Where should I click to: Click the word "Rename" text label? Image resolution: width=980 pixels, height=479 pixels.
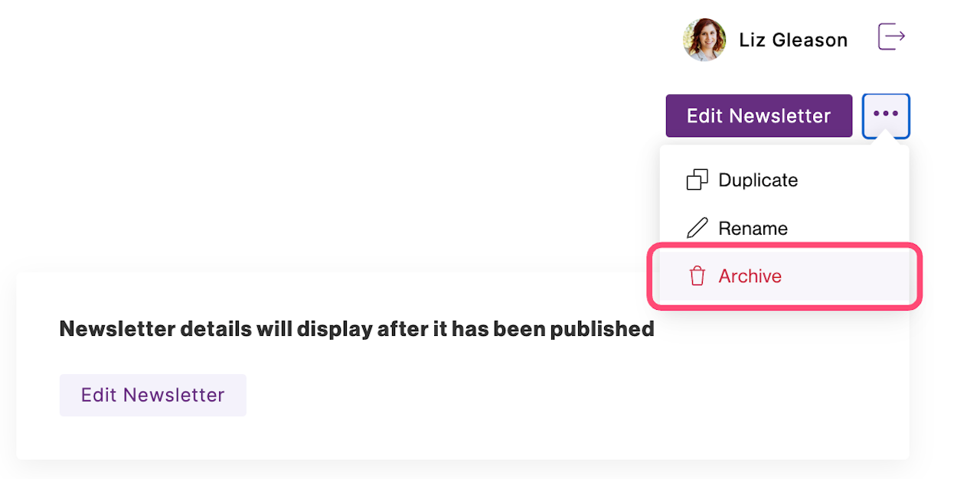click(x=753, y=228)
